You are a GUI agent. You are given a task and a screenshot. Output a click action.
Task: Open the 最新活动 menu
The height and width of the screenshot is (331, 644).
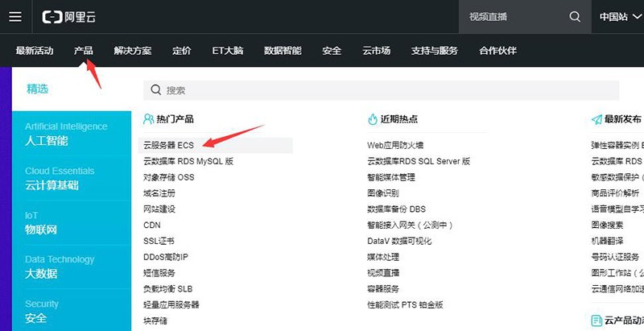pyautogui.click(x=35, y=51)
